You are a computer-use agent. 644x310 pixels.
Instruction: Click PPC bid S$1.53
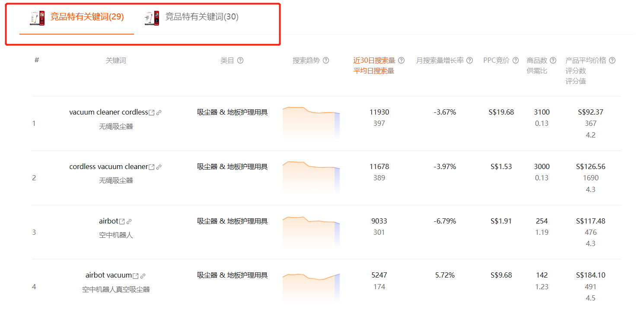tap(501, 166)
